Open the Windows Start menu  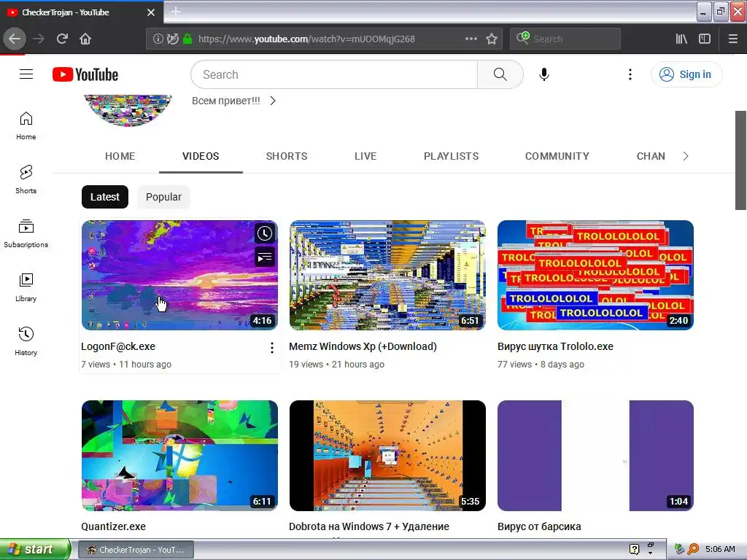coord(35,549)
